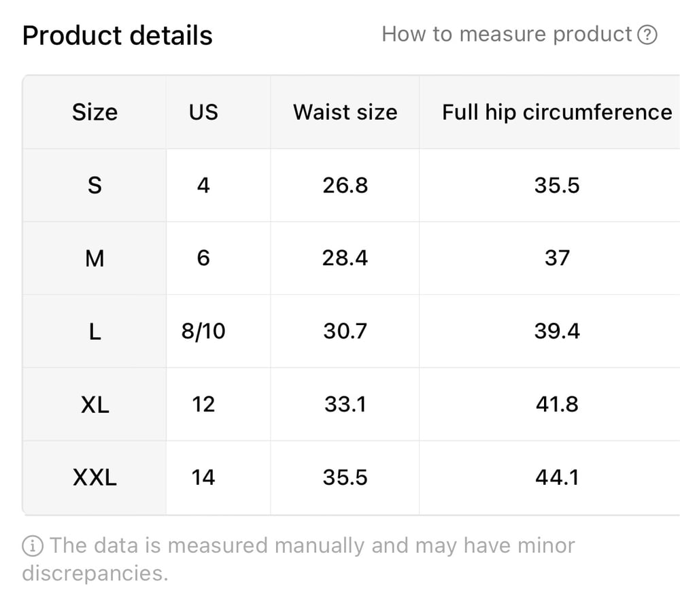Viewport: 680px width, 616px height.
Task: Select the L size row label
Action: [95, 332]
